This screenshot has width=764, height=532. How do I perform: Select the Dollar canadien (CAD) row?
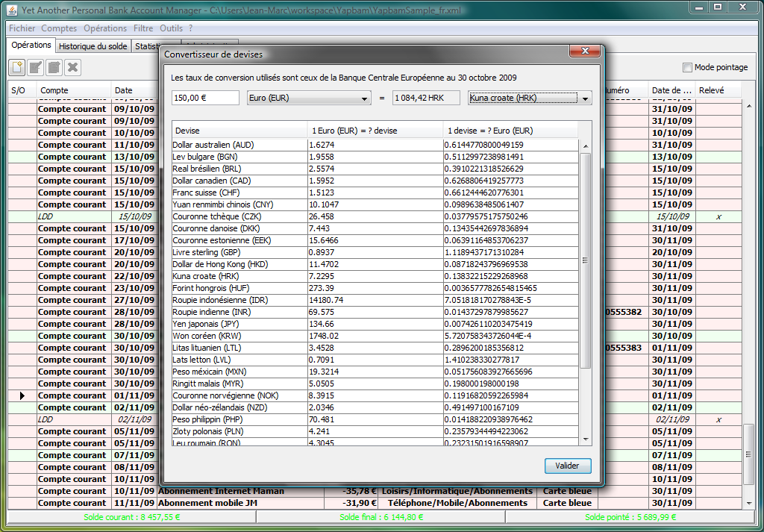[375, 181]
